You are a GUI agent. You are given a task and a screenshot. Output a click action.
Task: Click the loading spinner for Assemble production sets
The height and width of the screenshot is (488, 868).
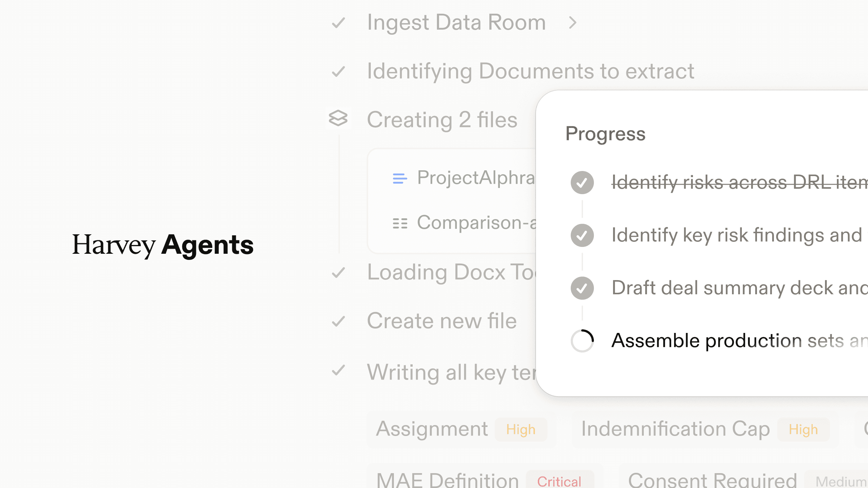[x=582, y=341]
